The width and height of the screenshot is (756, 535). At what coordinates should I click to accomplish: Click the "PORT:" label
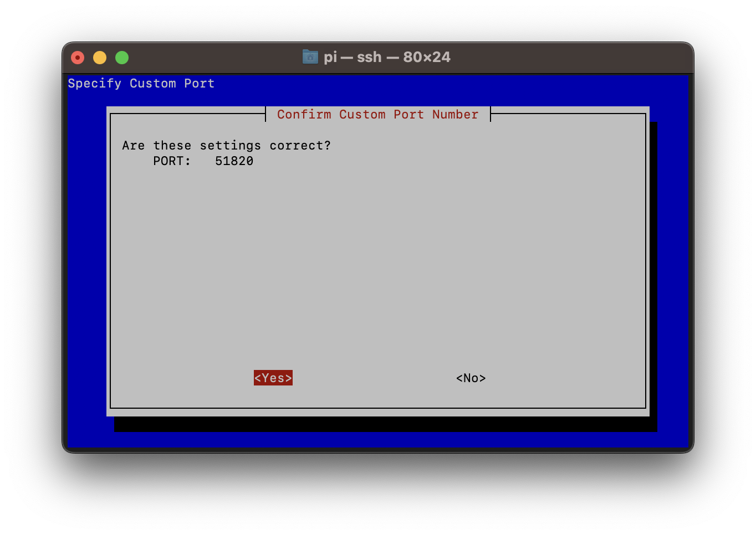pyautogui.click(x=172, y=161)
